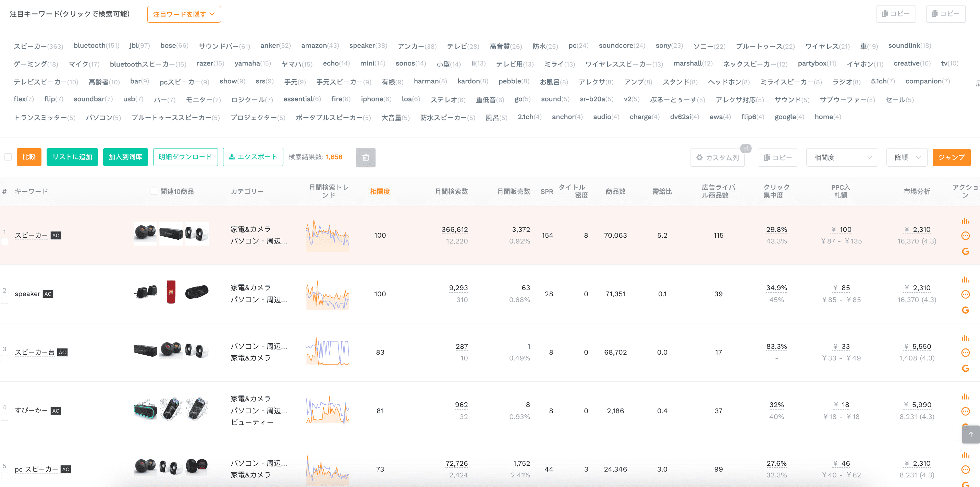Screen dimensions: 980x487
Task: Tick the checkbox for row 1 スピーカー
Action: 4,241
